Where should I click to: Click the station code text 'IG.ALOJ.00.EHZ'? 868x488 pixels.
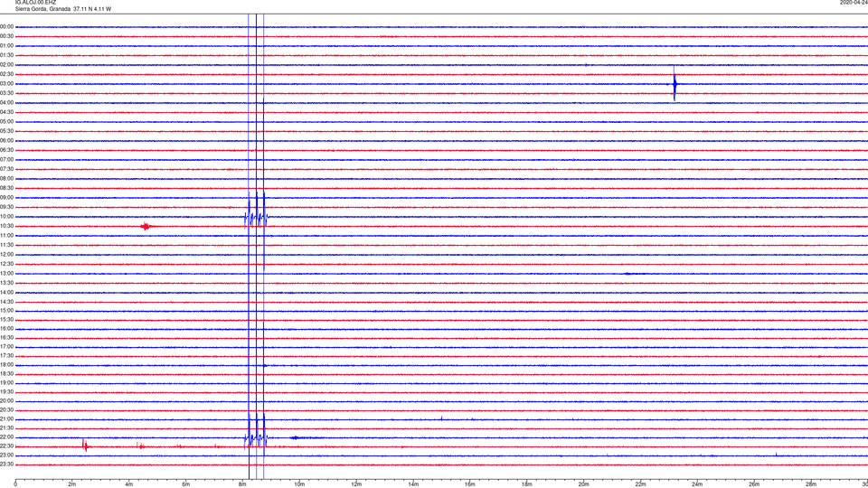35,3
